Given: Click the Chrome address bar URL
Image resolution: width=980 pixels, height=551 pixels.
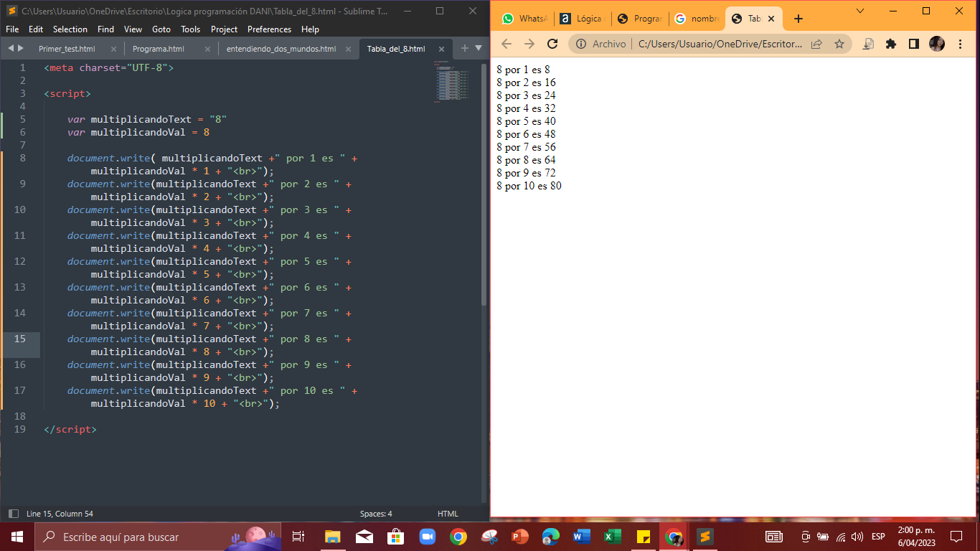Looking at the screenshot, I should pos(720,44).
